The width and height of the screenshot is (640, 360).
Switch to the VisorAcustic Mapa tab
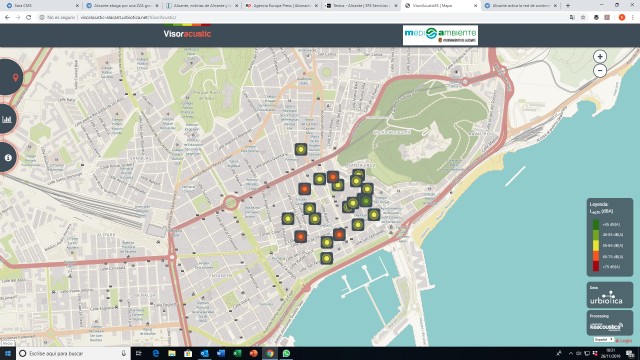click(x=441, y=6)
